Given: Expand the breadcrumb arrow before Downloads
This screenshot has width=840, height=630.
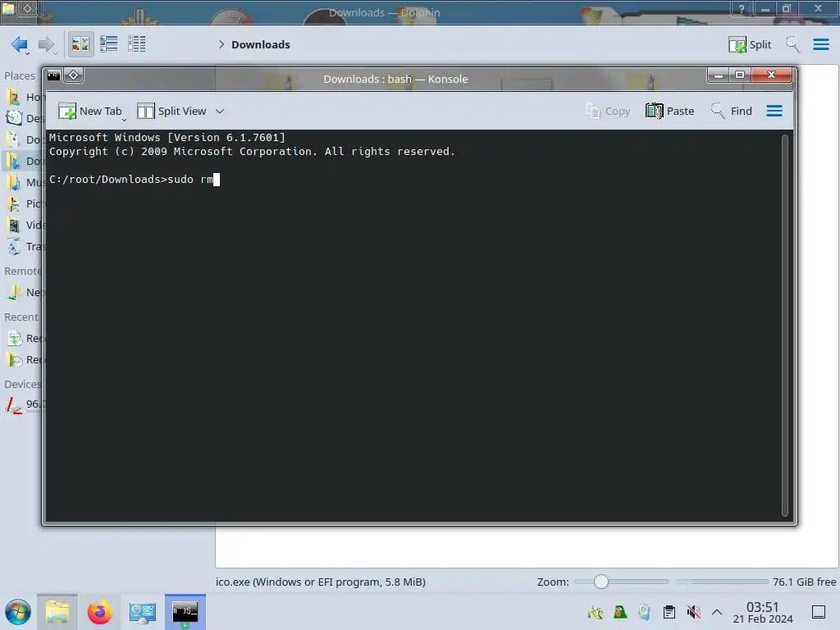Looking at the screenshot, I should click(x=221, y=44).
